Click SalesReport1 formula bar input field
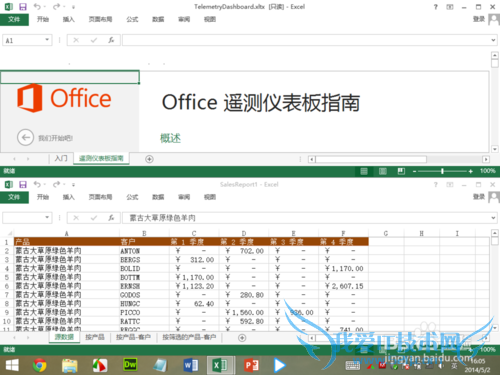500x375 pixels. pos(306,218)
